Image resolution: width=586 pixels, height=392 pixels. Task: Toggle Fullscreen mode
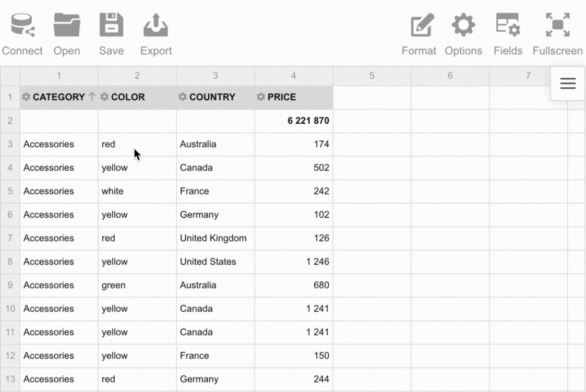(x=558, y=34)
